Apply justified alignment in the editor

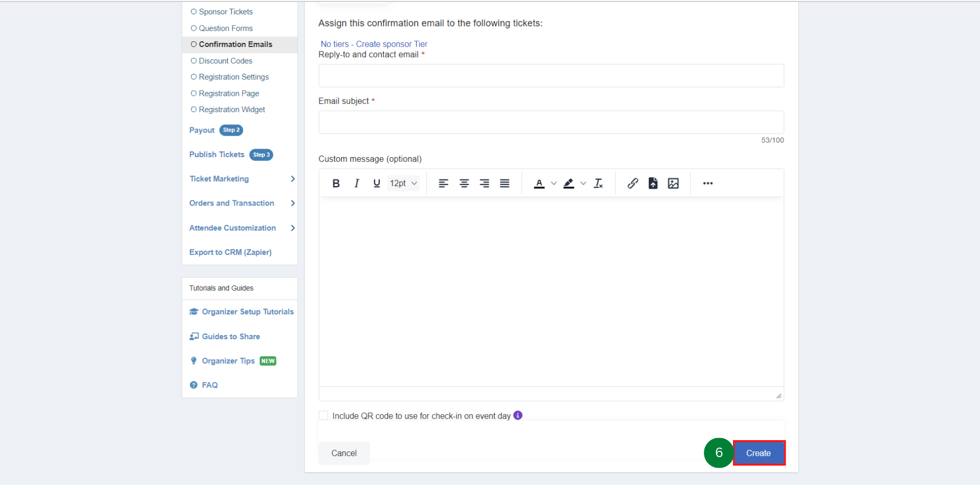pyautogui.click(x=504, y=183)
